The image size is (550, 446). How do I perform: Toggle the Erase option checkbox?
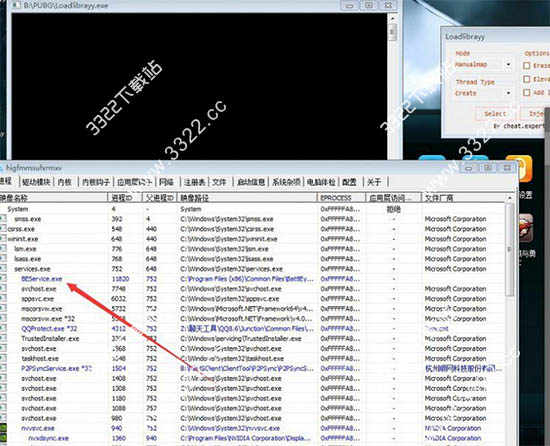click(526, 66)
